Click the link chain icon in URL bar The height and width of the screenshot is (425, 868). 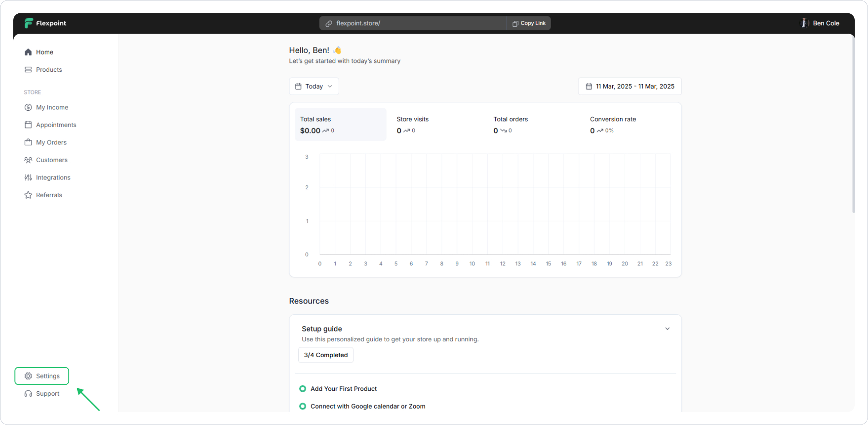(x=329, y=23)
